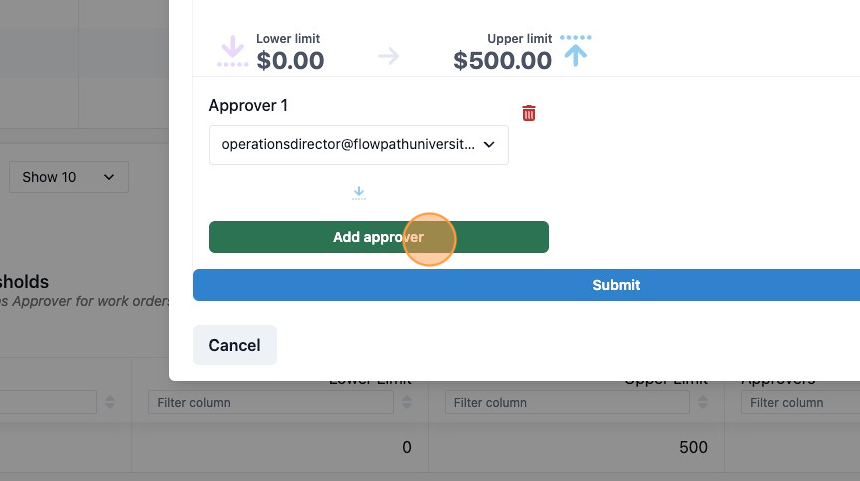Screen dimensions: 860x481
Task: Click the blue upper limit up-arrow icon
Action: click(x=576, y=50)
